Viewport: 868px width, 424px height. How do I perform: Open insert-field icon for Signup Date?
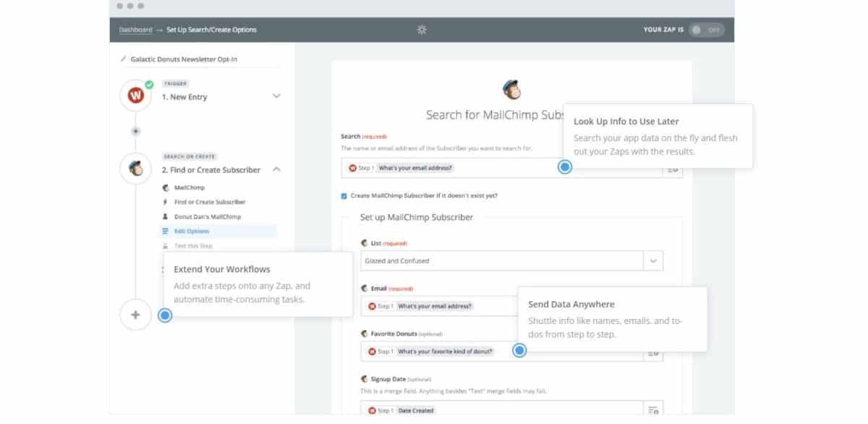pyautogui.click(x=653, y=410)
